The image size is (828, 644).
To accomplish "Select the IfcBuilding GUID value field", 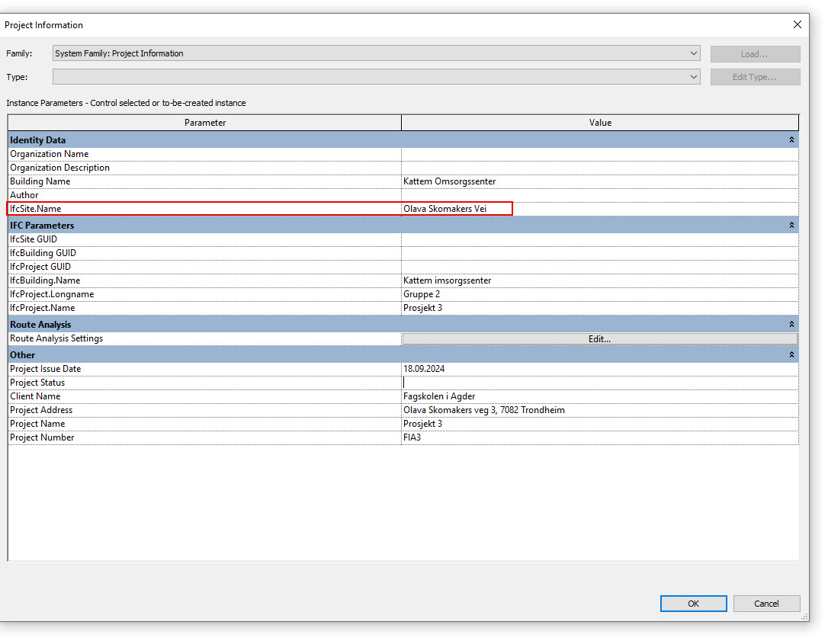I will coord(600,253).
